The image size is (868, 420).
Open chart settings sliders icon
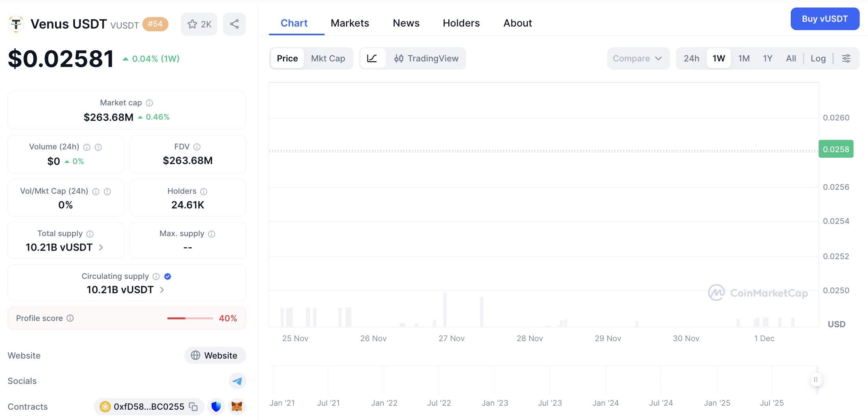(x=846, y=59)
